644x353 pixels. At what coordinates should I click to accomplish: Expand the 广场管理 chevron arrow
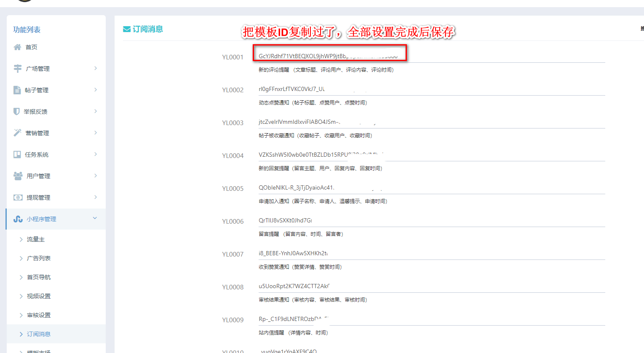[96, 68]
